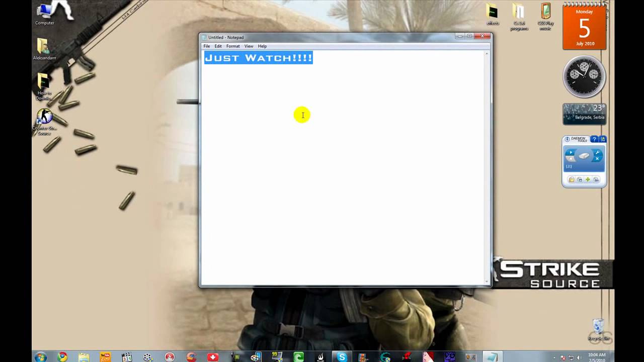Select the 'How to Downlo...' desktop folder
Screen dimensions: 644x362
(x=44, y=87)
